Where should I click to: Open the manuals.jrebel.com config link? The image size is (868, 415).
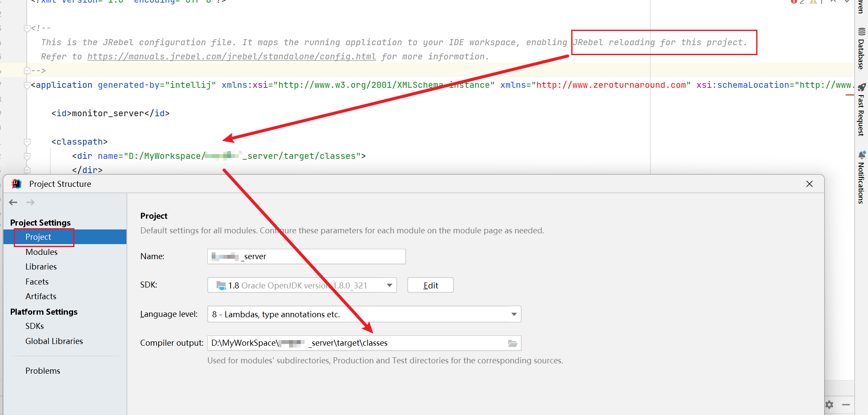[231, 57]
